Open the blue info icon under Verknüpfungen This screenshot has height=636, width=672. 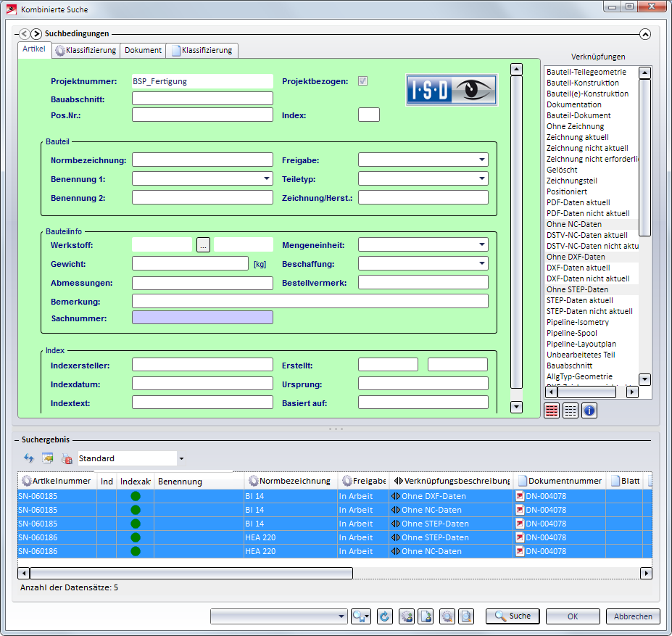(x=589, y=410)
